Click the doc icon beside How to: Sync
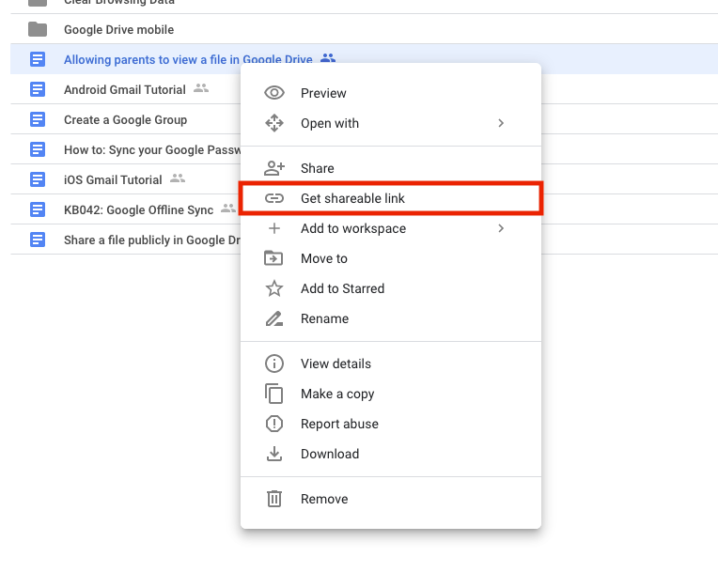 click(x=38, y=149)
